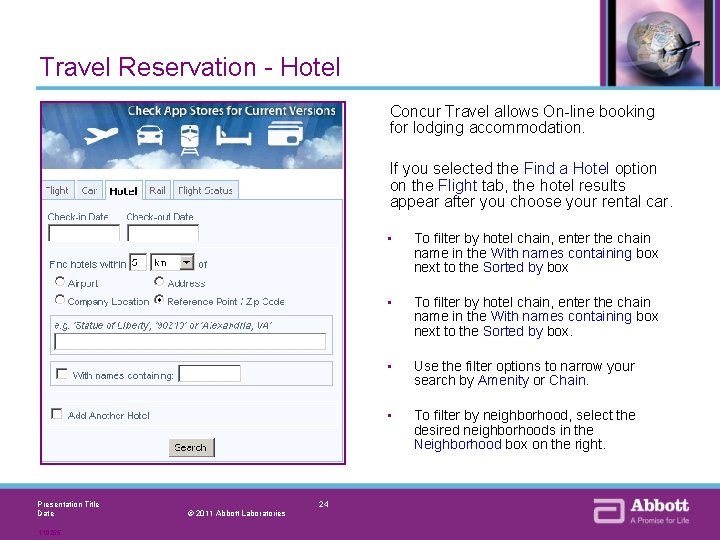
Task: Click the hotel distance number field
Action: (138, 262)
